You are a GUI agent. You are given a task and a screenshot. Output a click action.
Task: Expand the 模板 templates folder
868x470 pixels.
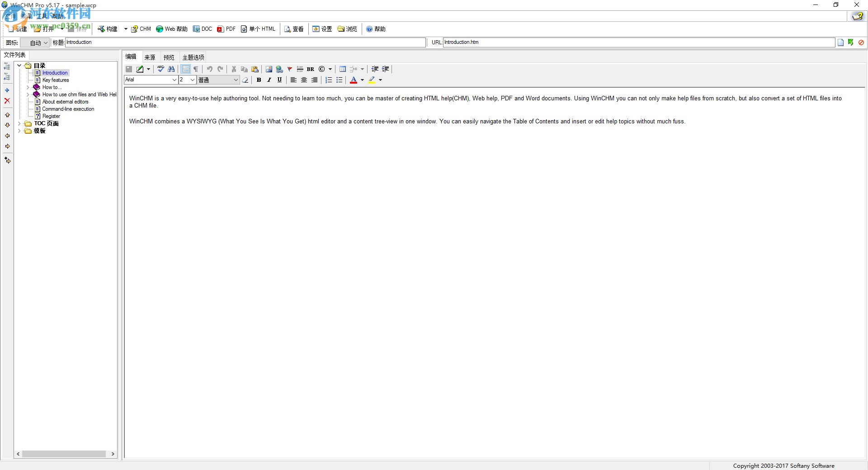click(x=19, y=131)
